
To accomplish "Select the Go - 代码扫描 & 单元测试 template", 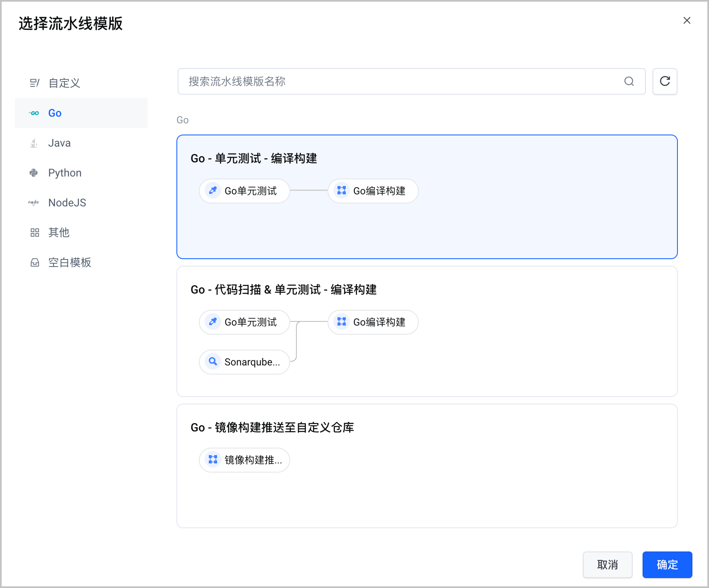I will pos(427,331).
